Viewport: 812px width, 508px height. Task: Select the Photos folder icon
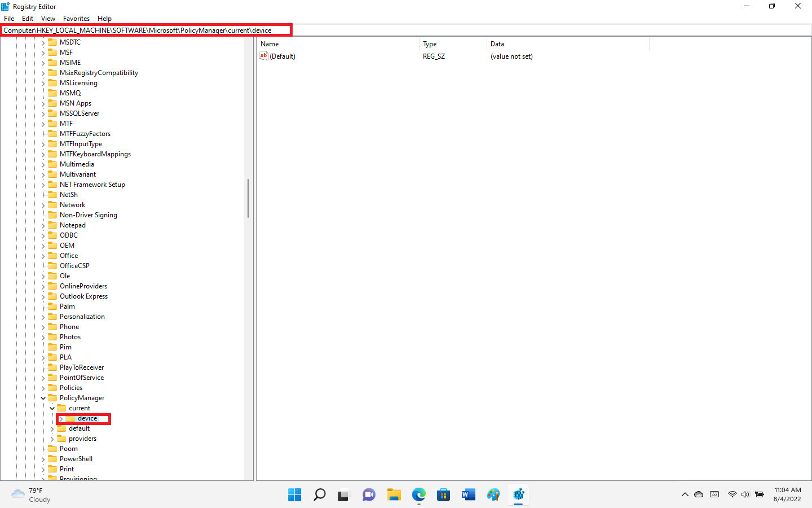point(52,337)
